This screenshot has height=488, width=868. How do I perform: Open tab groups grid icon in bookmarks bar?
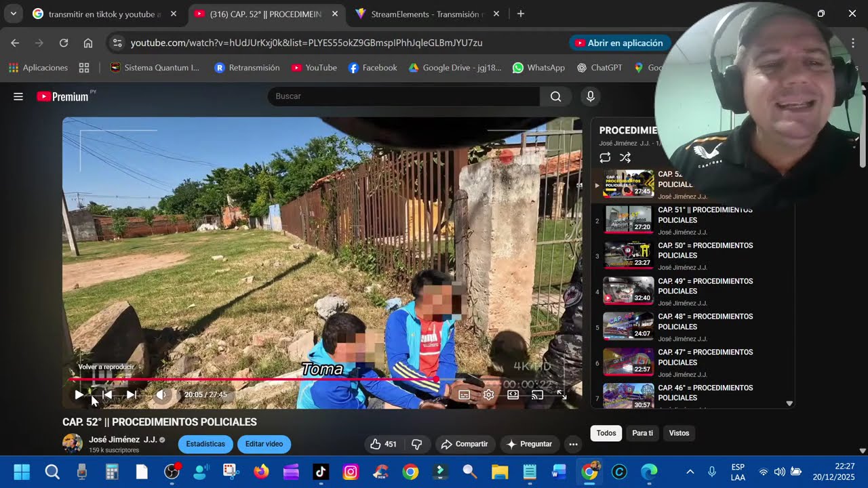click(84, 68)
